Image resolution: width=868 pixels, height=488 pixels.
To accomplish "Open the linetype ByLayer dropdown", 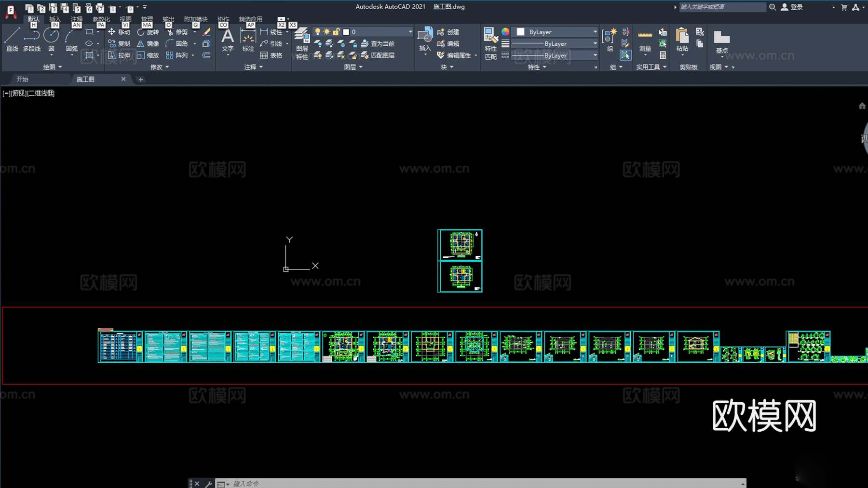I will click(x=554, y=55).
